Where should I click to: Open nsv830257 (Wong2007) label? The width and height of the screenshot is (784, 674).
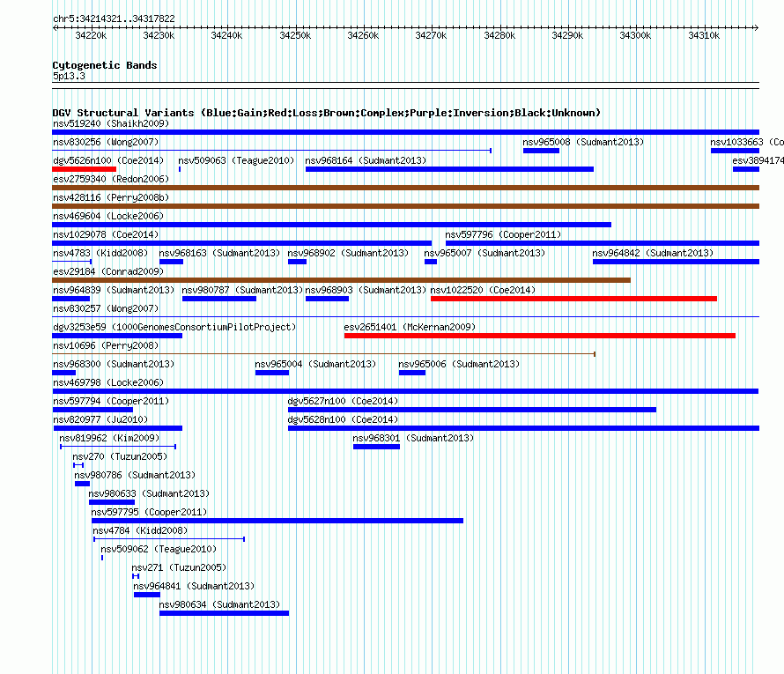[106, 308]
